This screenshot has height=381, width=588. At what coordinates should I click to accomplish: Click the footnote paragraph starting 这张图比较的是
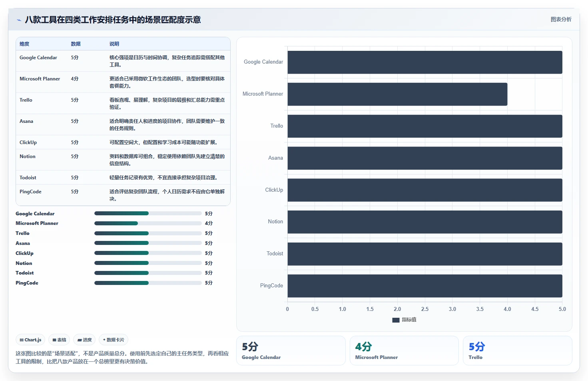point(122,357)
